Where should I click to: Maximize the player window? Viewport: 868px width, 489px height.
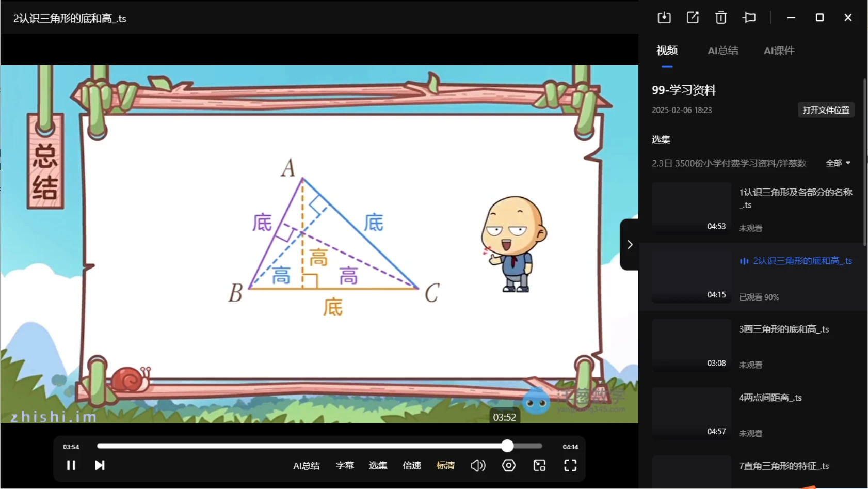(819, 18)
